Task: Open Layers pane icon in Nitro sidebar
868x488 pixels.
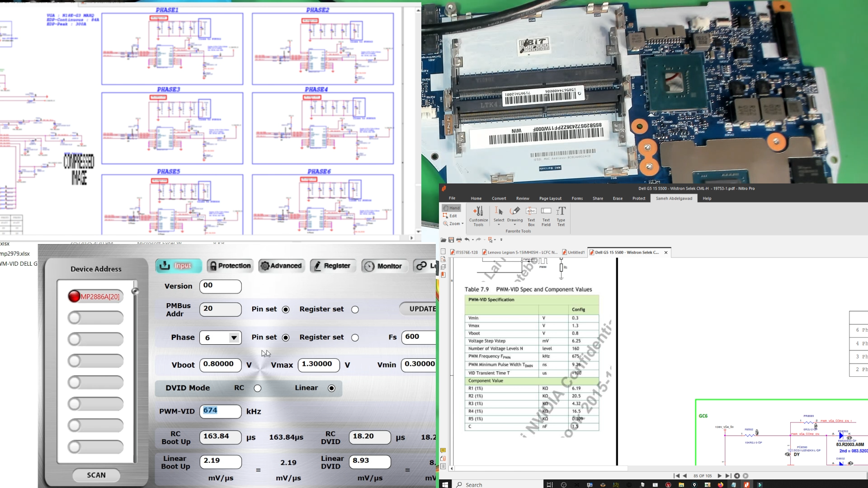Action: pos(443,267)
